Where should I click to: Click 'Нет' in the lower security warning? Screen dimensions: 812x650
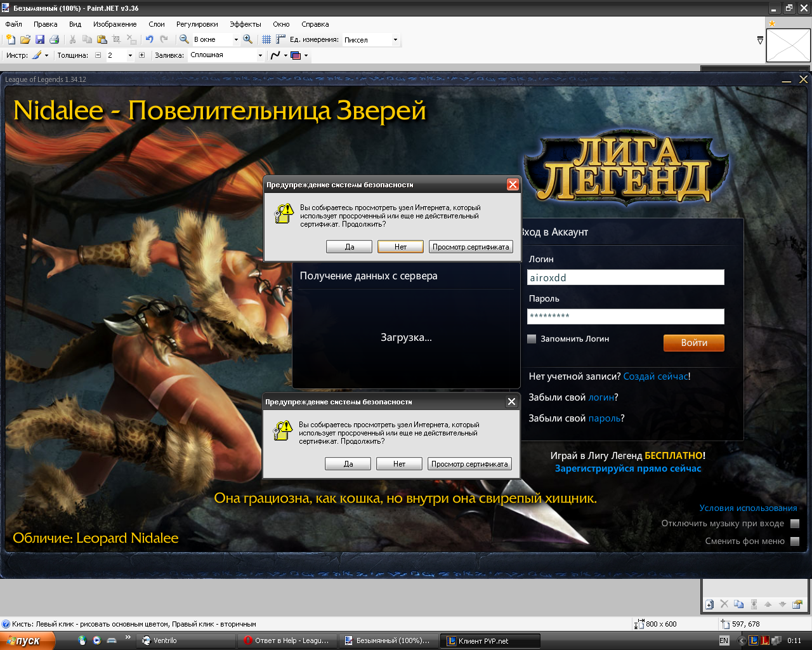coord(399,464)
